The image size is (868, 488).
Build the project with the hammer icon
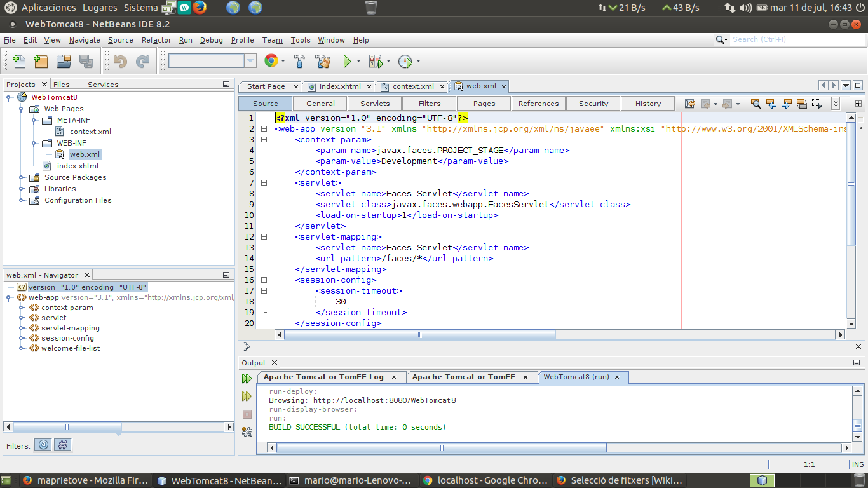(x=300, y=62)
